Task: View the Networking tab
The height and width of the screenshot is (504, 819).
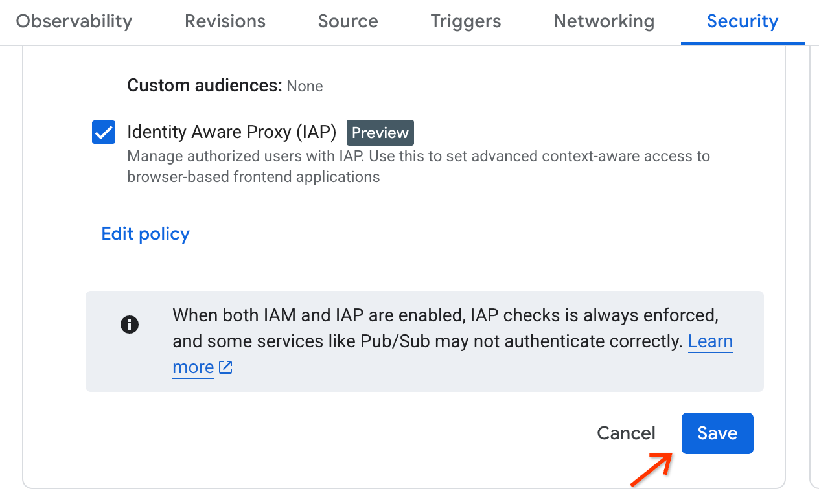Action: (x=603, y=21)
